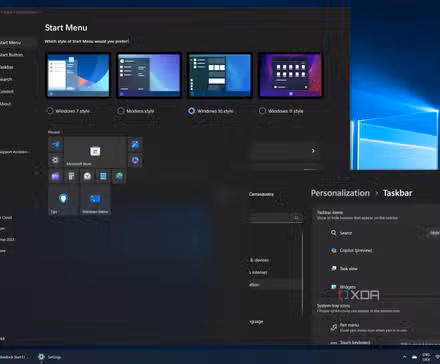Click the ENG language indicator in tray

pyautogui.click(x=426, y=357)
